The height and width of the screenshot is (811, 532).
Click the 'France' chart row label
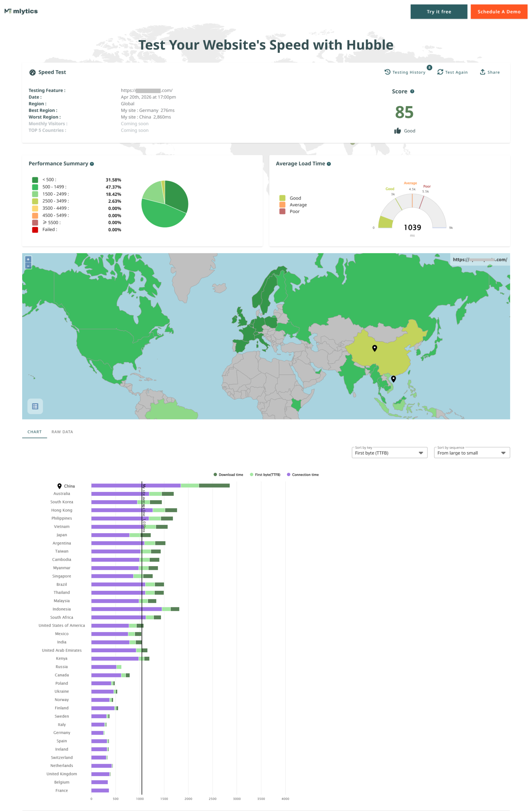62,790
